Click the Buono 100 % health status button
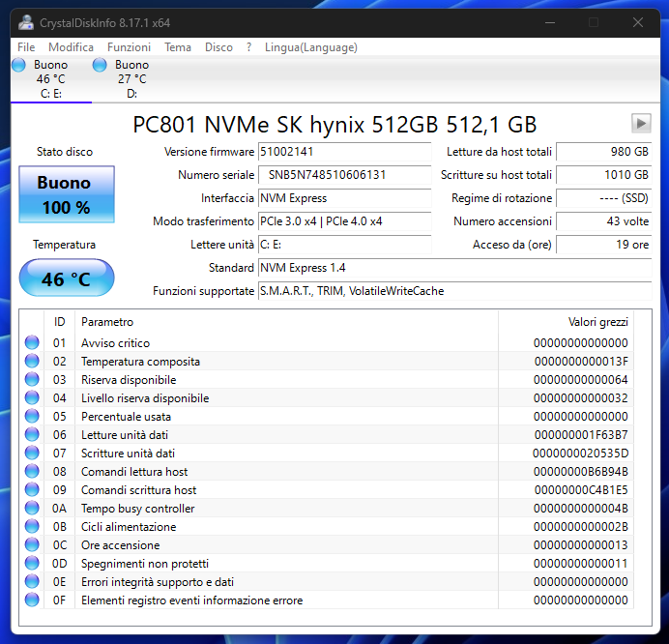This screenshot has width=669, height=644. tap(67, 194)
